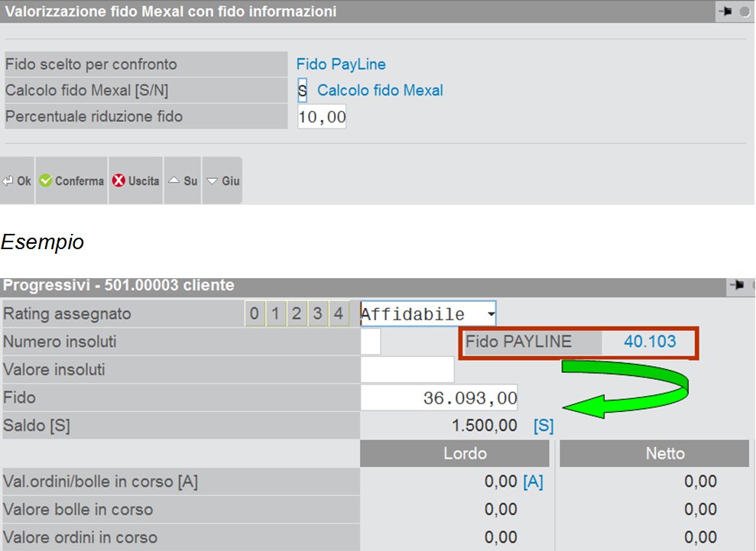Click the Calcolo fido Mexal S/N field

[x=303, y=91]
